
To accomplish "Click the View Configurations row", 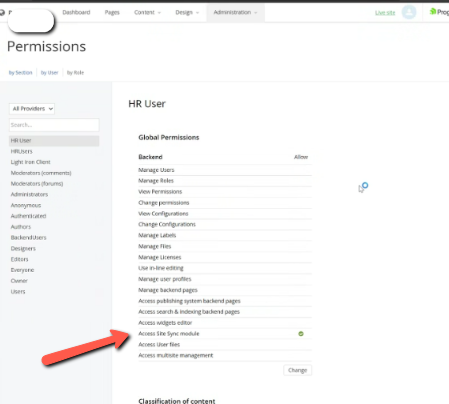I will click(225, 214).
